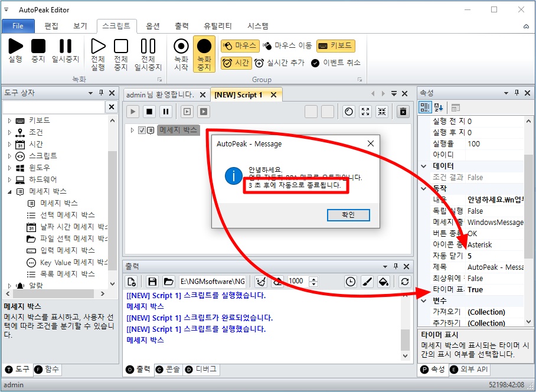This screenshot has width=536, height=392.
Task: Stop recording with 녹화 중지
Action: (x=204, y=54)
